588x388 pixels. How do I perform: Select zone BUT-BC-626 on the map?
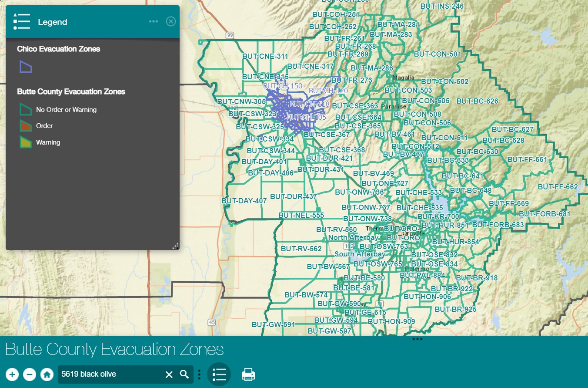(478, 101)
